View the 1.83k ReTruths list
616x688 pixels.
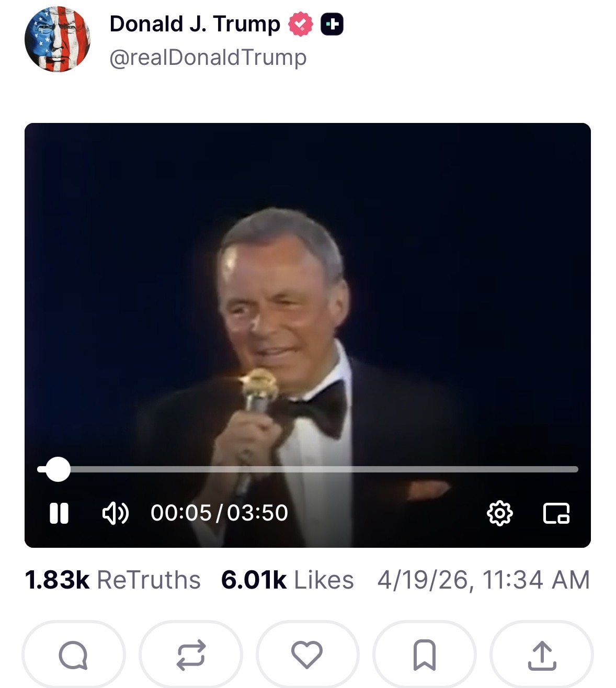[113, 580]
